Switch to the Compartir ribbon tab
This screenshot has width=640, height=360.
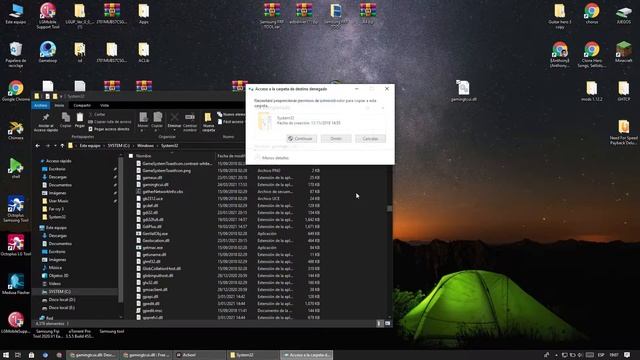(x=82, y=105)
